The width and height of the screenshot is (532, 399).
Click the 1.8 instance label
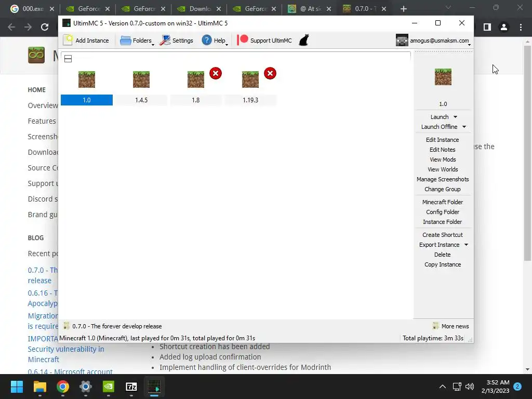click(x=196, y=100)
